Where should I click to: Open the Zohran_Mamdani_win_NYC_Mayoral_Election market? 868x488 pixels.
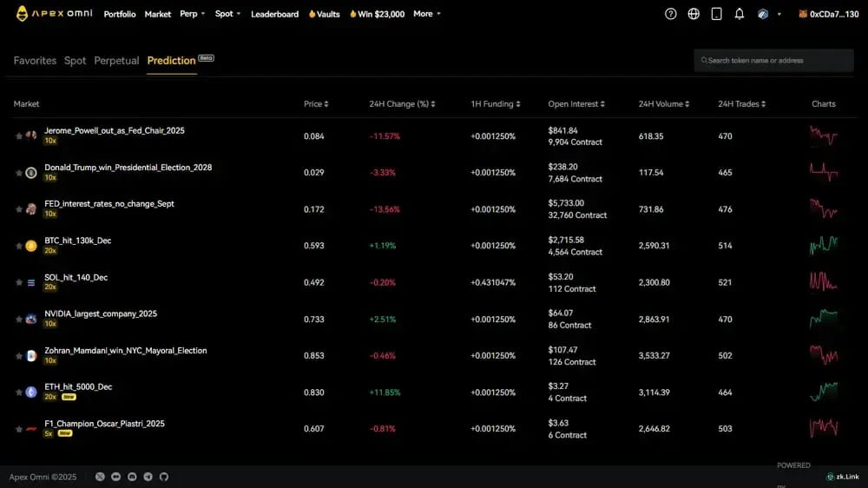tap(126, 351)
